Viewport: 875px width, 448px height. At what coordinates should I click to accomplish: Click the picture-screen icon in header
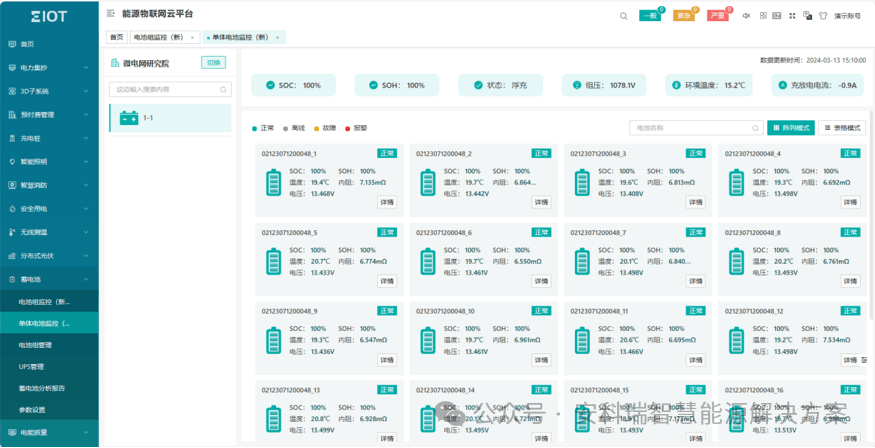tap(776, 16)
